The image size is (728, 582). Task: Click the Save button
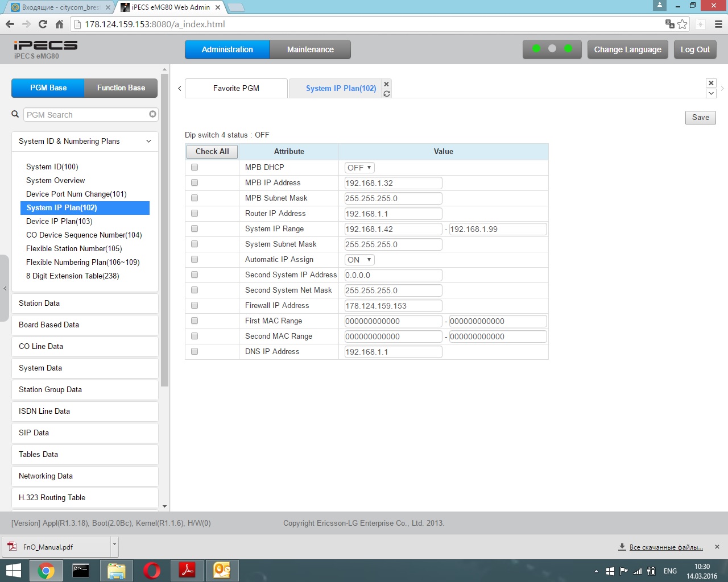[700, 117]
